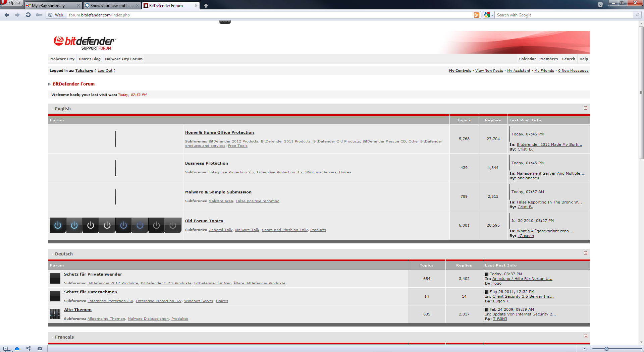Toggle the panel button in status bar
The width and height of the screenshot is (644, 352).
[x=6, y=349]
